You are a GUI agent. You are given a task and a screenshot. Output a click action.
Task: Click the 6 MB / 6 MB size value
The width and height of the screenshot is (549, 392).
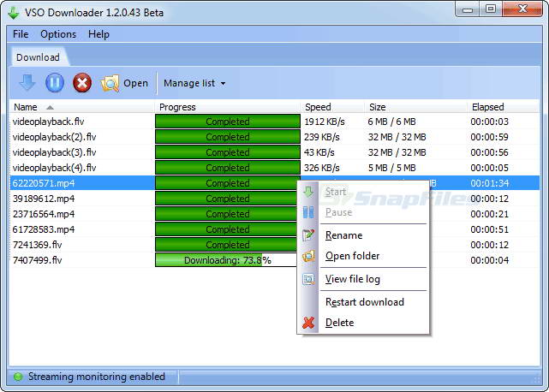click(391, 122)
